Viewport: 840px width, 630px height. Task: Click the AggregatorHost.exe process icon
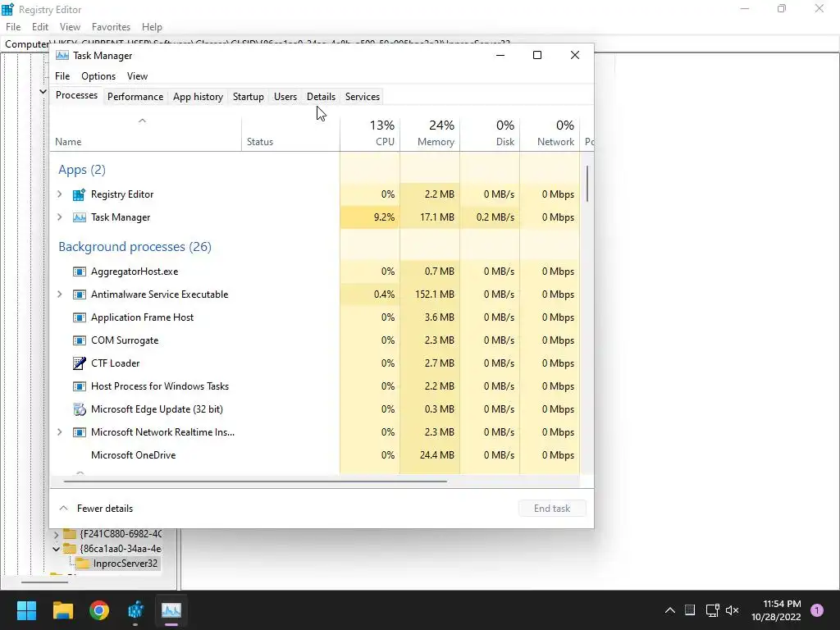pos(79,272)
